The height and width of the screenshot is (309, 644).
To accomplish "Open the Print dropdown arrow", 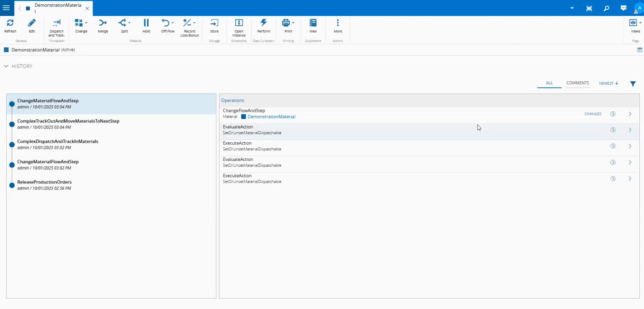I will pyautogui.click(x=293, y=23).
